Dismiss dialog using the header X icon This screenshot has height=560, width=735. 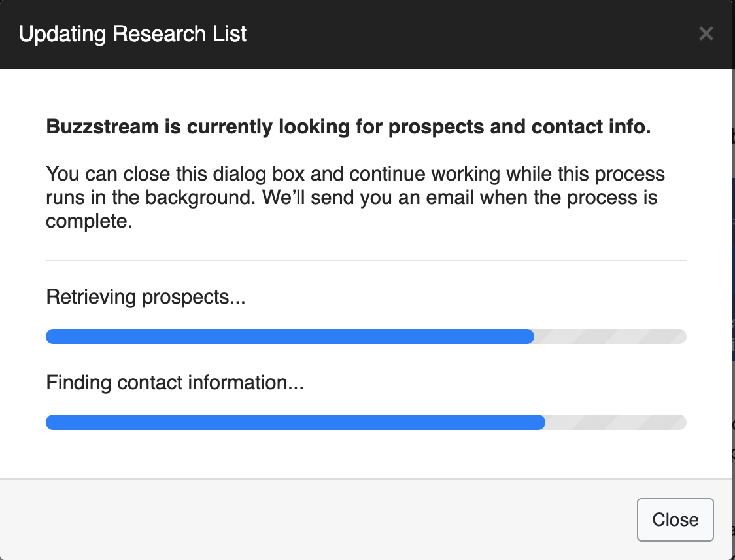pyautogui.click(x=706, y=33)
